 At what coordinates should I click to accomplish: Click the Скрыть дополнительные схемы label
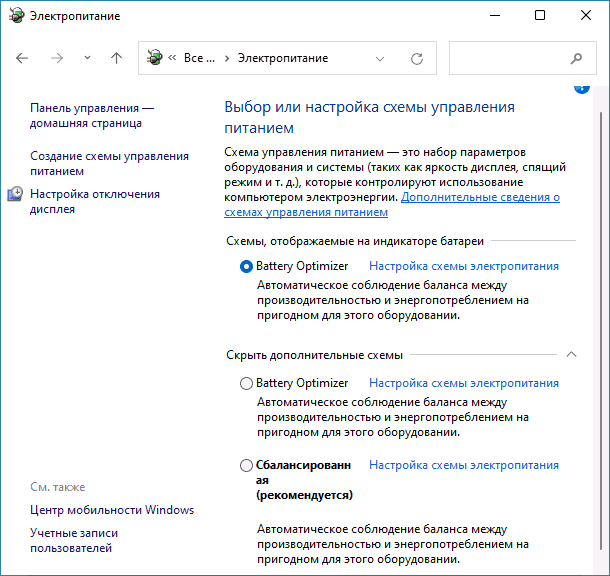pyautogui.click(x=314, y=355)
